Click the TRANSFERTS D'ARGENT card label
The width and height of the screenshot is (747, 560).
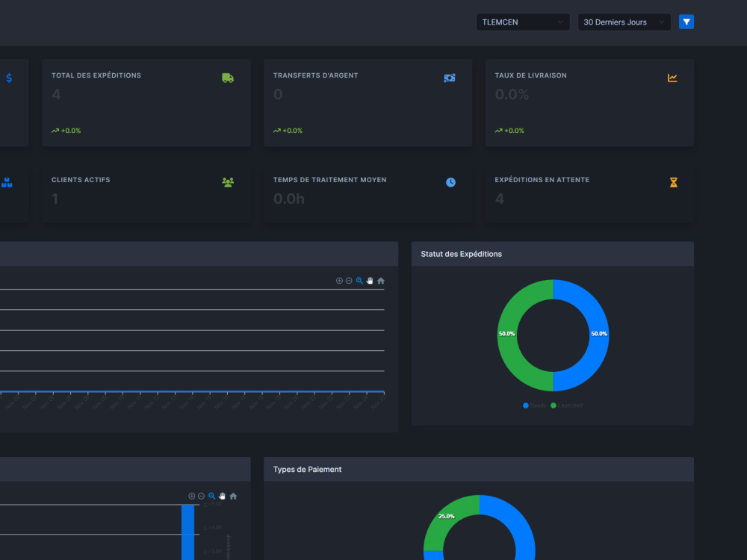point(315,75)
